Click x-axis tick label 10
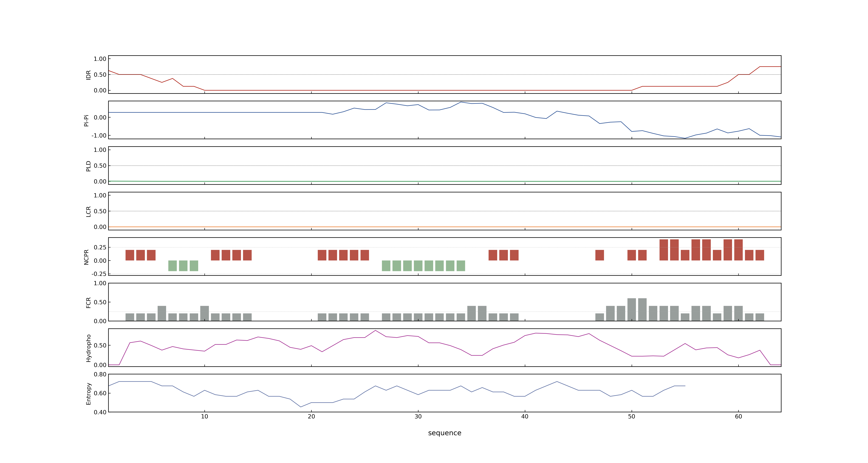The height and width of the screenshot is (463, 868). 205,416
